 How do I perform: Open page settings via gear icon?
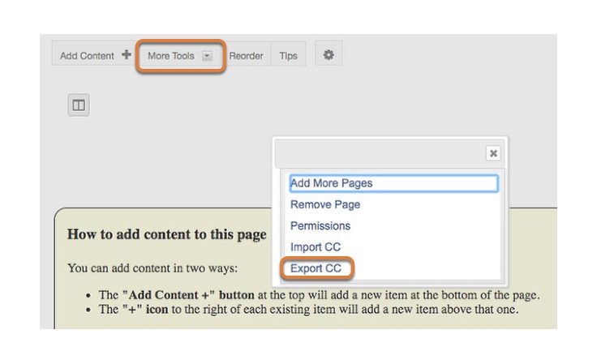(x=329, y=55)
